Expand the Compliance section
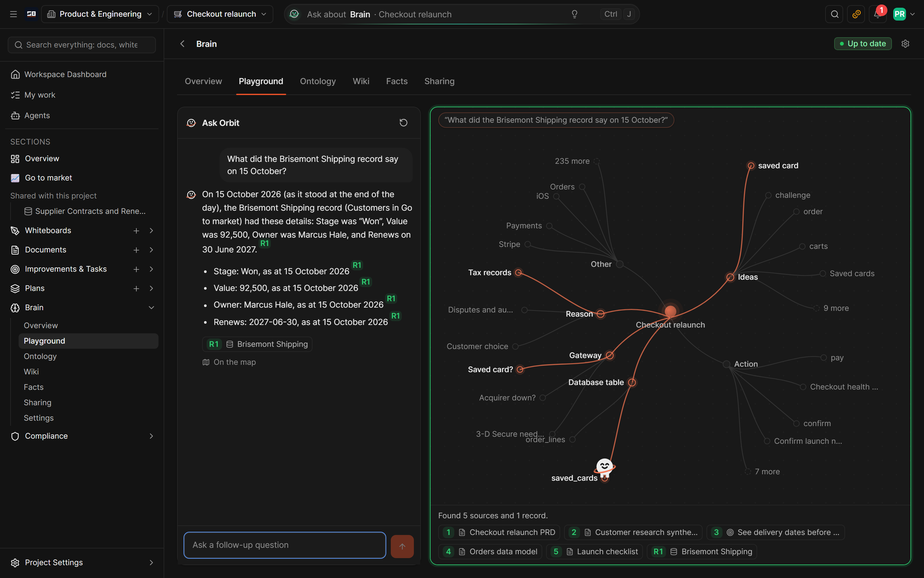The width and height of the screenshot is (924, 578). coord(151,436)
